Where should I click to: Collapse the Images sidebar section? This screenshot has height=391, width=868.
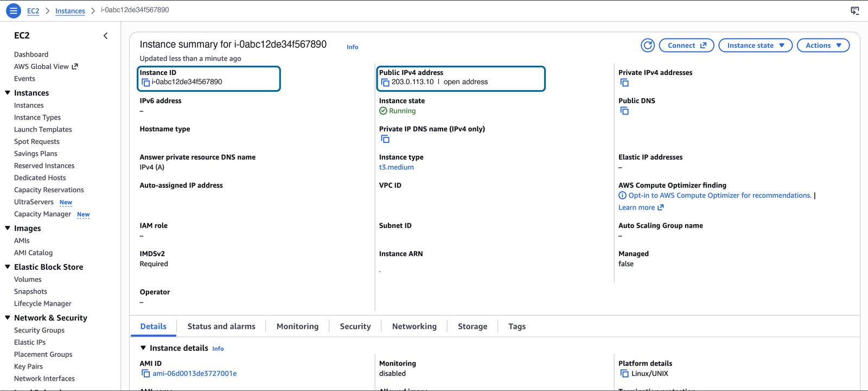(x=8, y=228)
